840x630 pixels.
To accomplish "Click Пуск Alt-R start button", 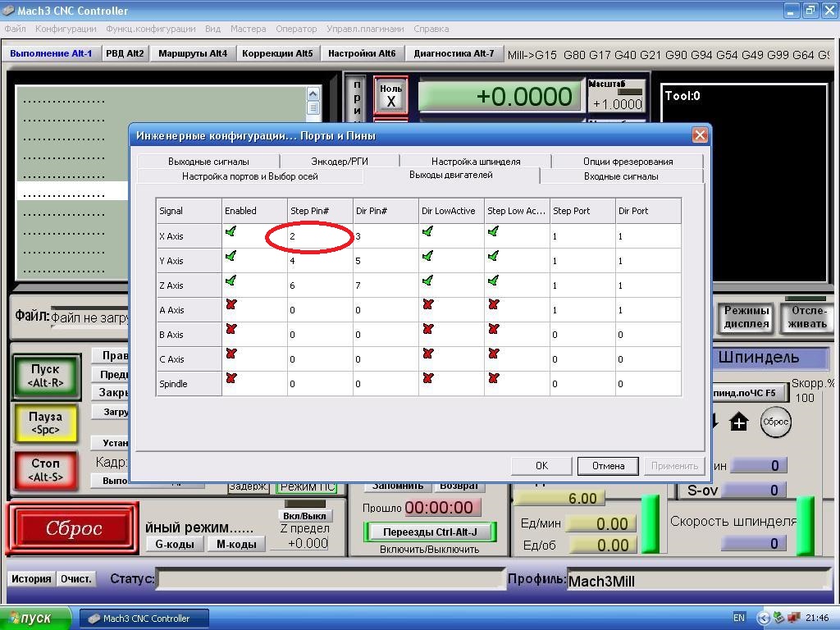I will [x=46, y=376].
